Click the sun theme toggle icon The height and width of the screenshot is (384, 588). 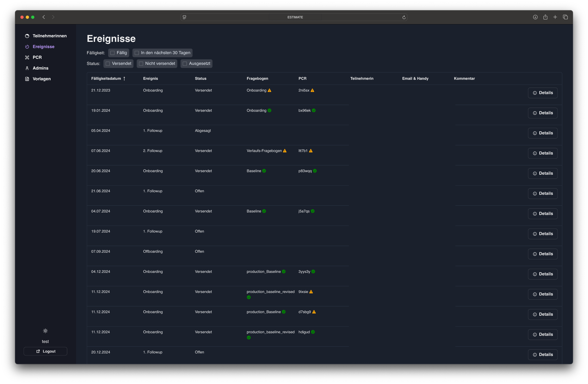(45, 331)
